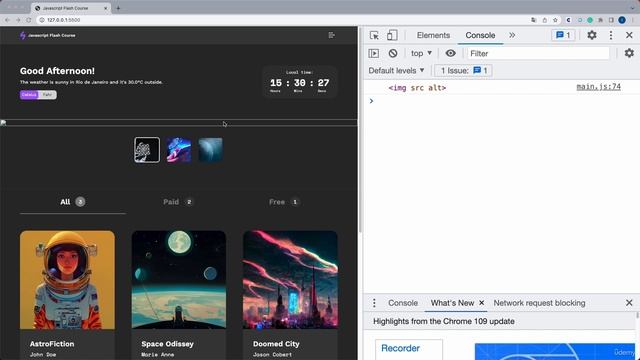Image resolution: width=640 pixels, height=360 pixels.
Task: Switch to the Elements tab
Action: point(433,35)
